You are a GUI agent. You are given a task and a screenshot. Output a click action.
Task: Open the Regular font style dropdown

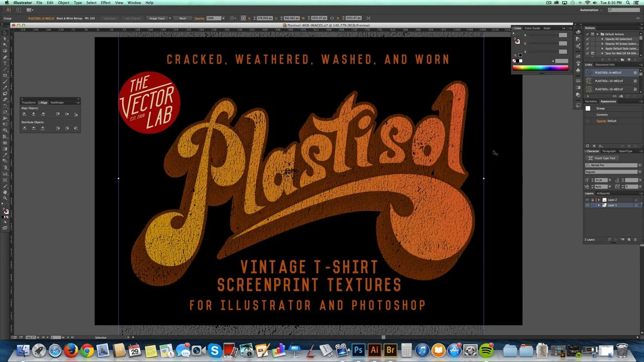[x=640, y=172]
